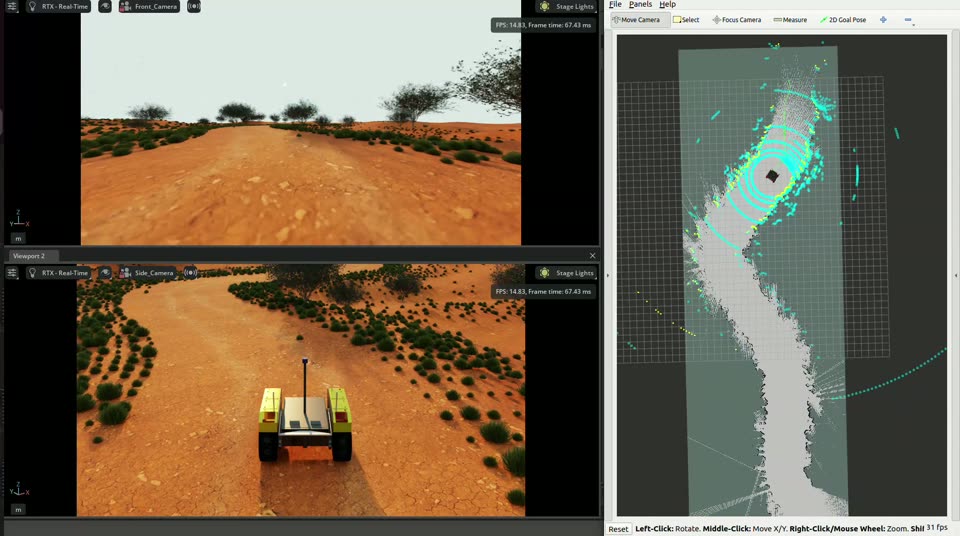Screen dimensions: 960x536
Task: Click the waypoint/broadcast icon beside Front_Camera
Action: [193, 6]
